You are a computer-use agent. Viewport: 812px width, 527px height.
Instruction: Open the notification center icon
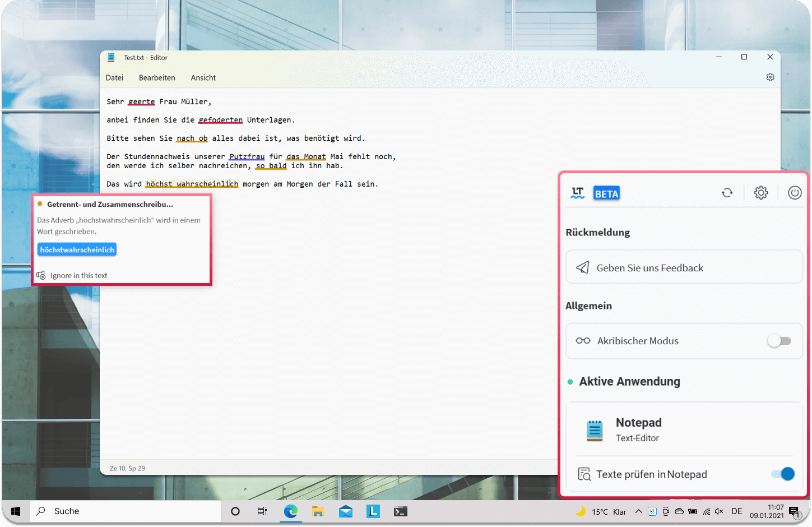tap(795, 512)
